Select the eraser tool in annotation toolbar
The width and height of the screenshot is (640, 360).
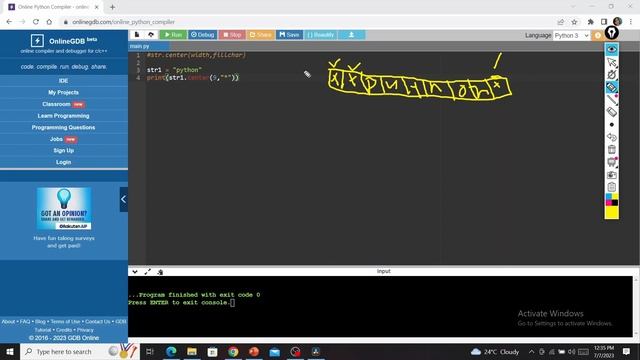[x=611, y=112]
